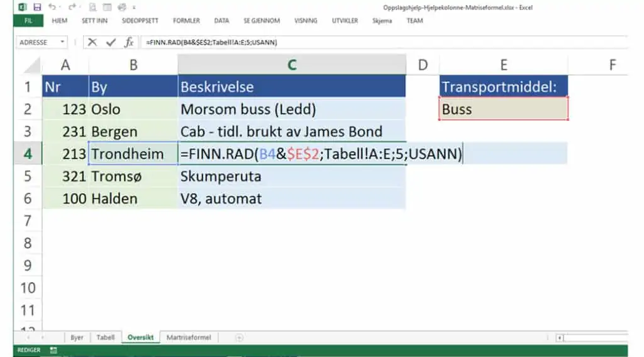
Task: Select column B header
Action: click(133, 65)
